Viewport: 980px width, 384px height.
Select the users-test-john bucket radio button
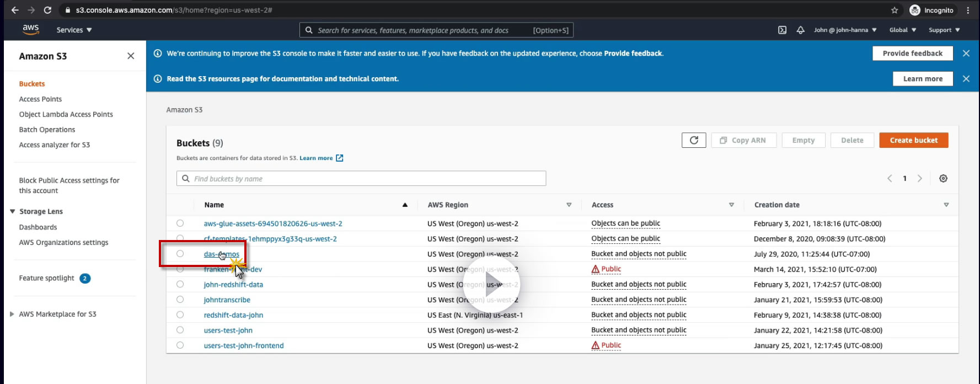coord(180,330)
